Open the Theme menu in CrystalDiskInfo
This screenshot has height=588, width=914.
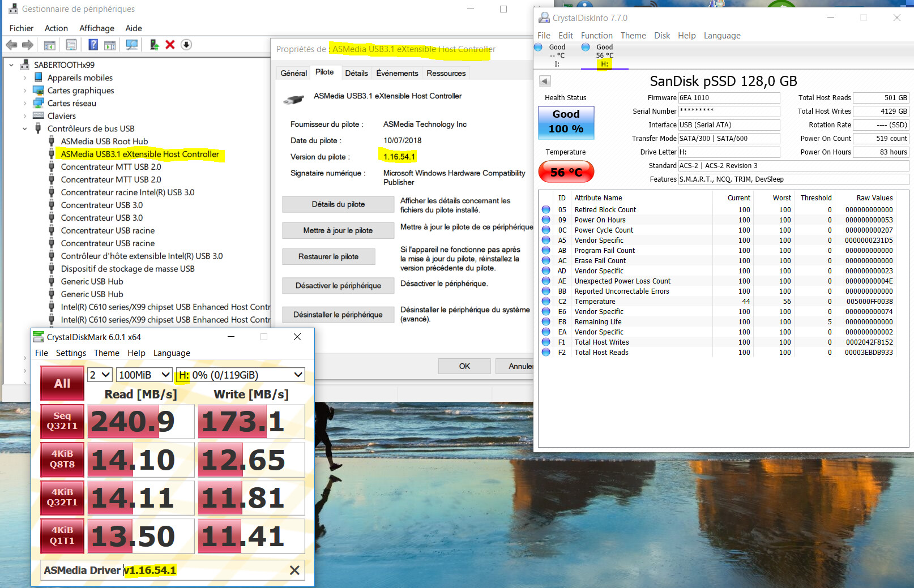[x=633, y=35]
